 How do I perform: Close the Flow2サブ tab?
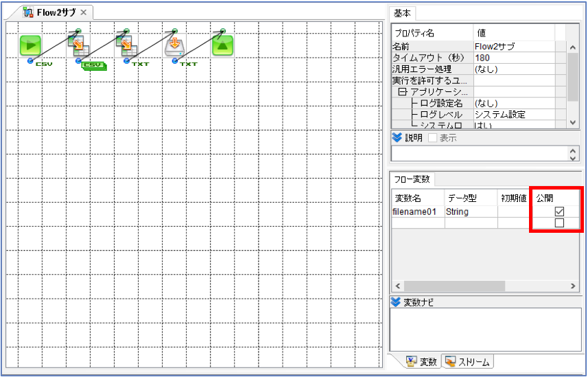point(83,12)
